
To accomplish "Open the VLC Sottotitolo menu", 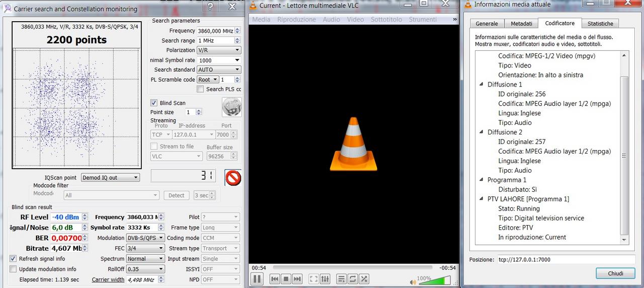I will pos(386,19).
